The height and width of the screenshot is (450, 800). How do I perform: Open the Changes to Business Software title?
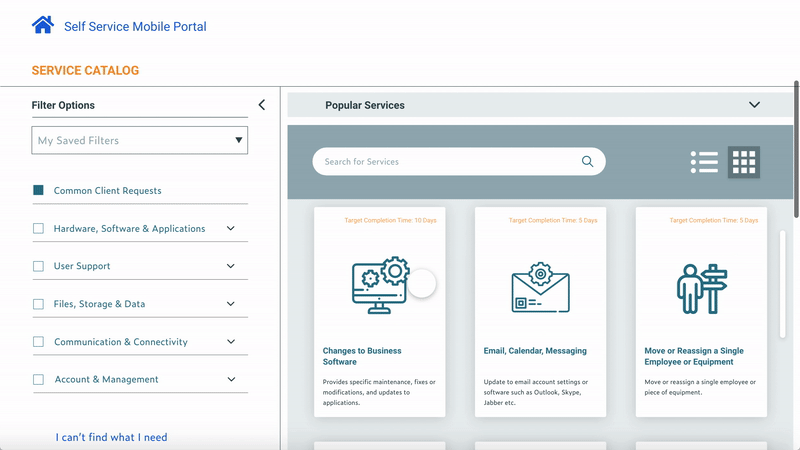click(362, 356)
